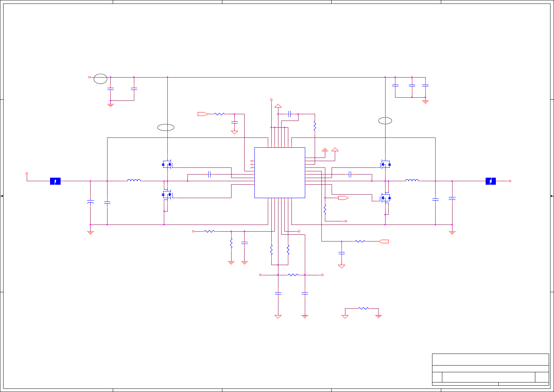Select the central IC rectangle symbol
Image resolution: width=554 pixels, height=392 pixels.
(x=280, y=173)
